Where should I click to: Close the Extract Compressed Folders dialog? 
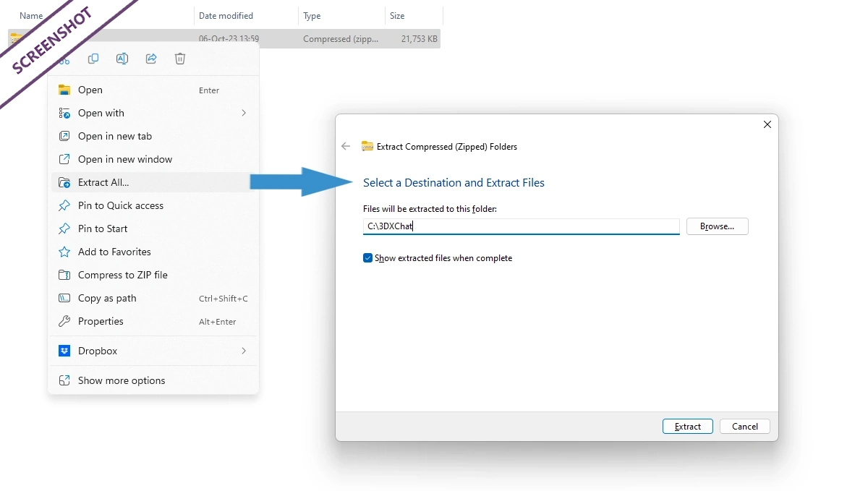coord(767,124)
